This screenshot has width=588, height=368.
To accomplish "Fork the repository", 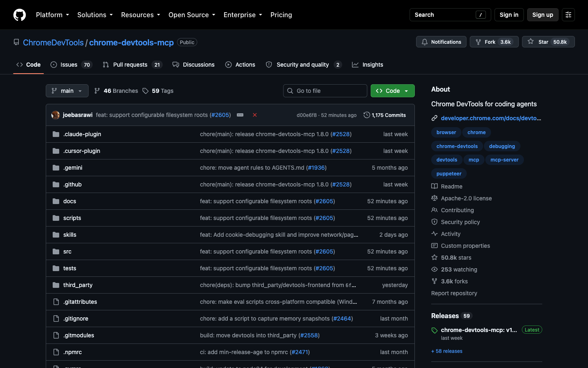I will pos(494,42).
